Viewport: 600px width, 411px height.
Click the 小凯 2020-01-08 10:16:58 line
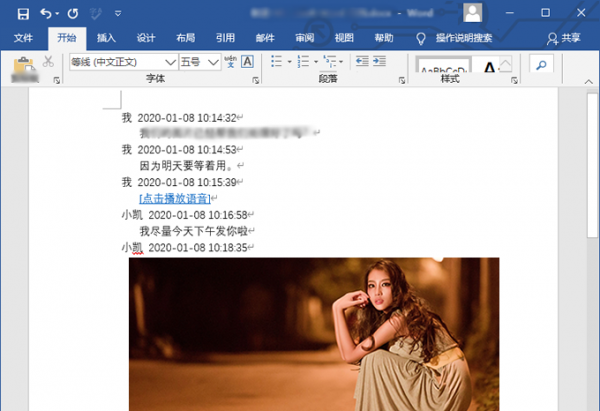click(184, 215)
